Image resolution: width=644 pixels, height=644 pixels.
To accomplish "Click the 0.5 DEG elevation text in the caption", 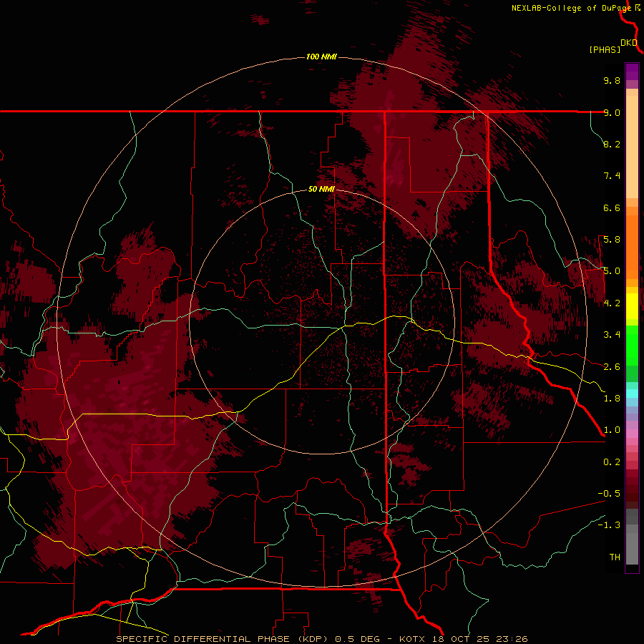I will (359, 639).
